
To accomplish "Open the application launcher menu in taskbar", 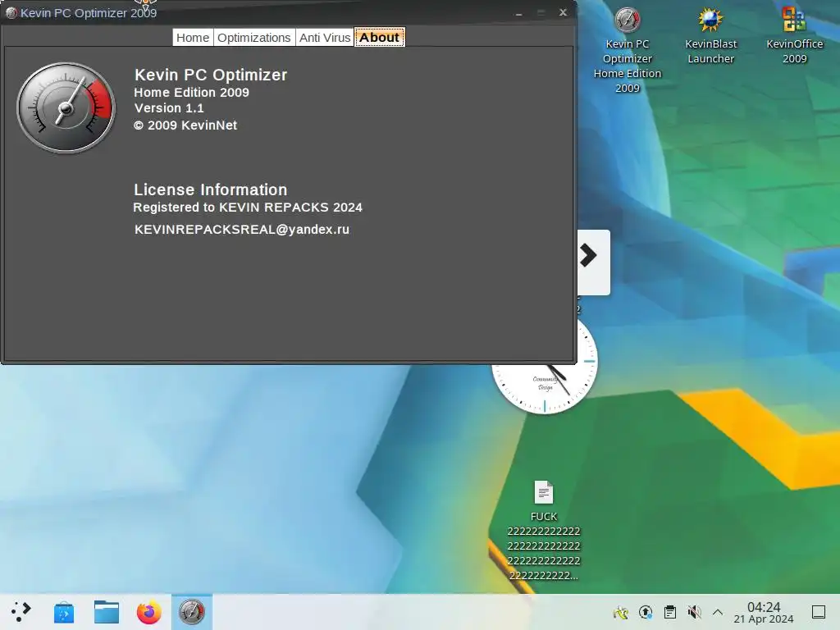I will click(x=21, y=612).
